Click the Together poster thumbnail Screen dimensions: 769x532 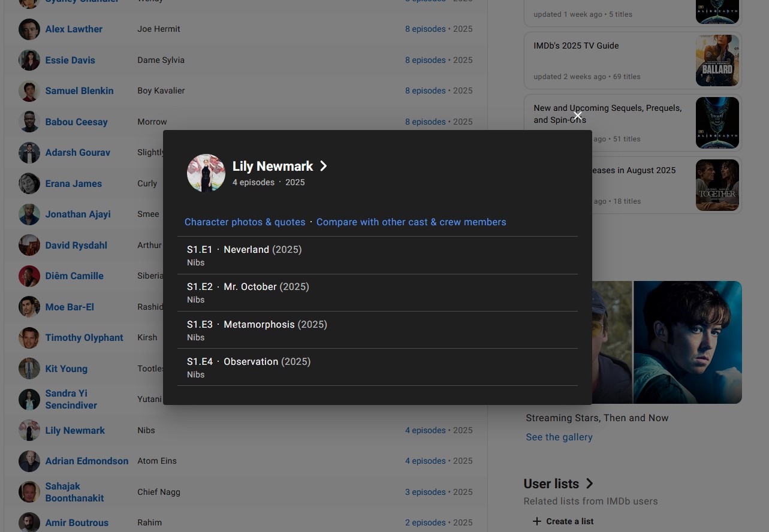click(717, 185)
